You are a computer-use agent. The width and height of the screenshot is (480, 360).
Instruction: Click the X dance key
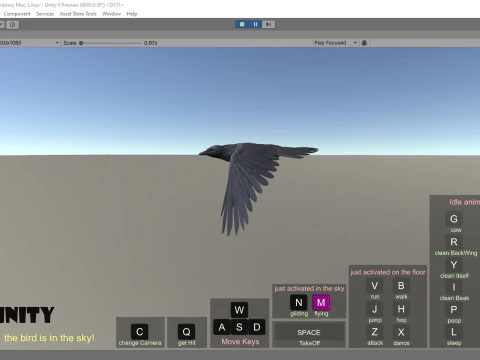click(x=401, y=332)
